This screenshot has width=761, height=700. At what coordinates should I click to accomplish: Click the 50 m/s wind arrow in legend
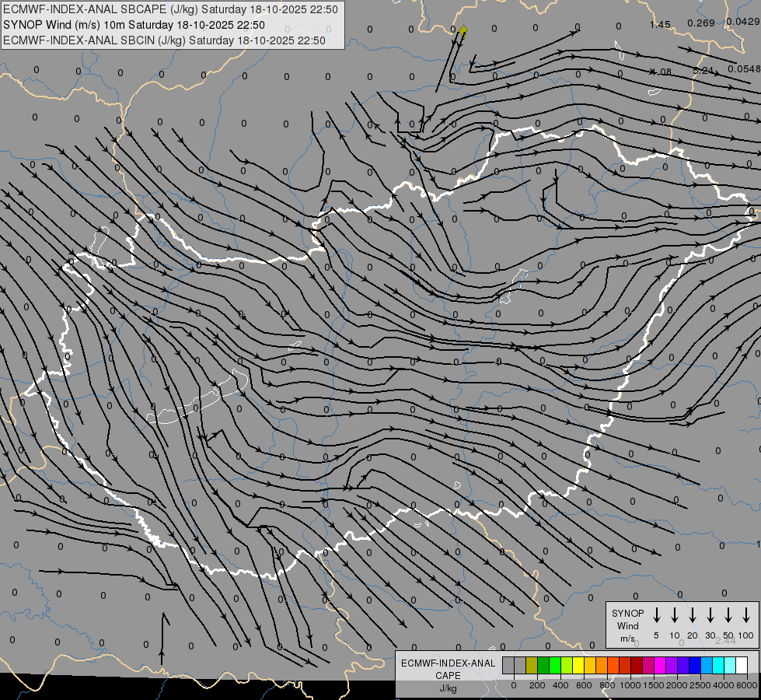tap(728, 615)
